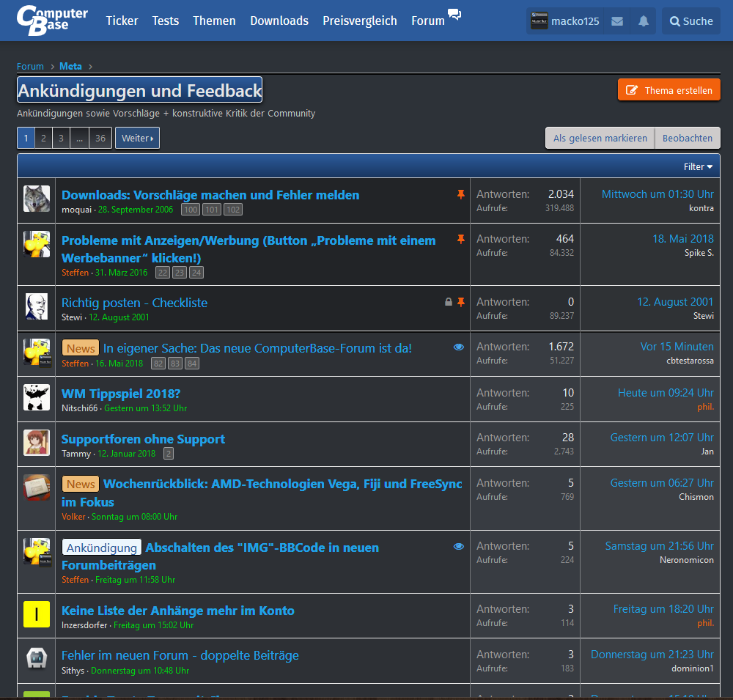Go to page 3
The image size is (733, 700).
point(62,138)
